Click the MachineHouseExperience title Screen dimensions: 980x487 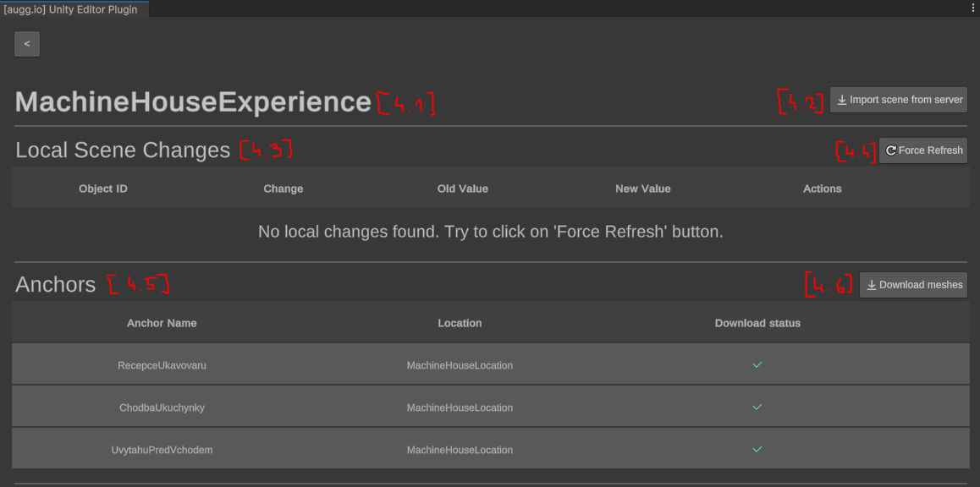(x=193, y=102)
